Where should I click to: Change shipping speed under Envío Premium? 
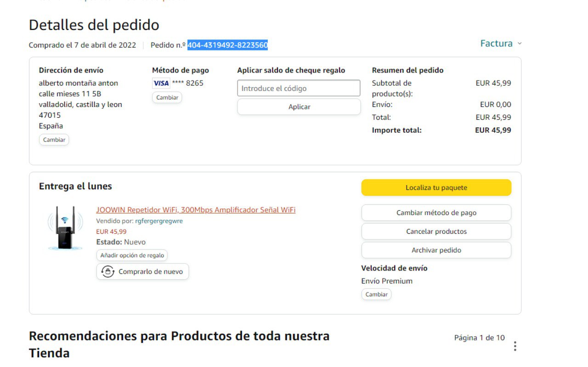pos(376,294)
